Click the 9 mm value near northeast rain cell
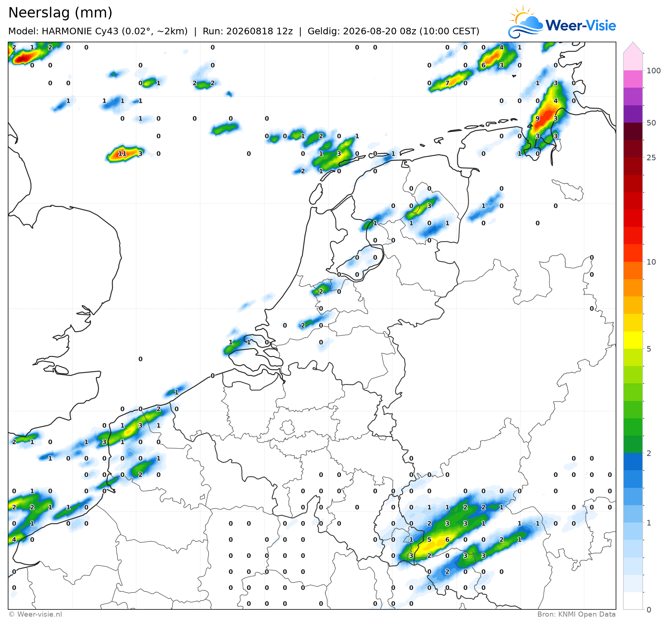This screenshot has width=672, height=619. (538, 118)
